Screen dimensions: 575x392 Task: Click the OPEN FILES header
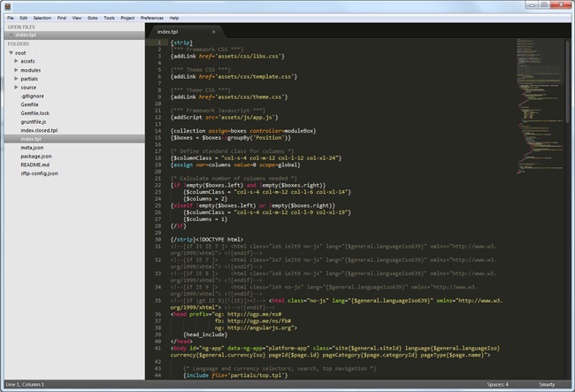[x=21, y=27]
